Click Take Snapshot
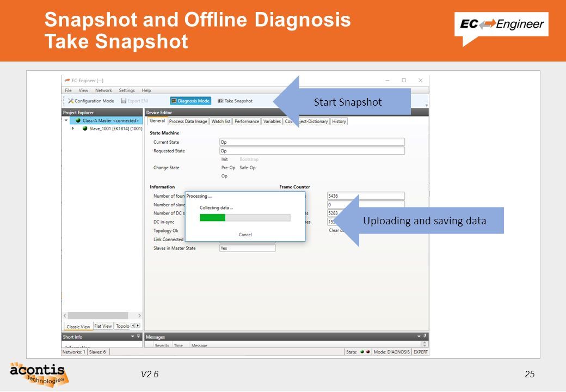 click(235, 101)
